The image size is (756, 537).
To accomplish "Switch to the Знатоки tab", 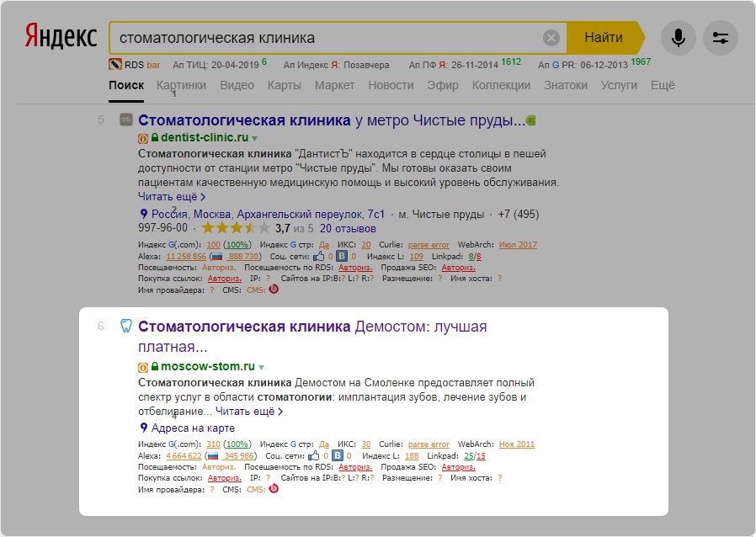I will [566, 85].
